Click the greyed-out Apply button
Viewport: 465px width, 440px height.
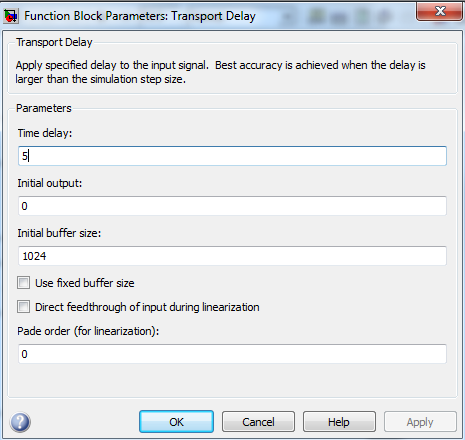tap(420, 422)
